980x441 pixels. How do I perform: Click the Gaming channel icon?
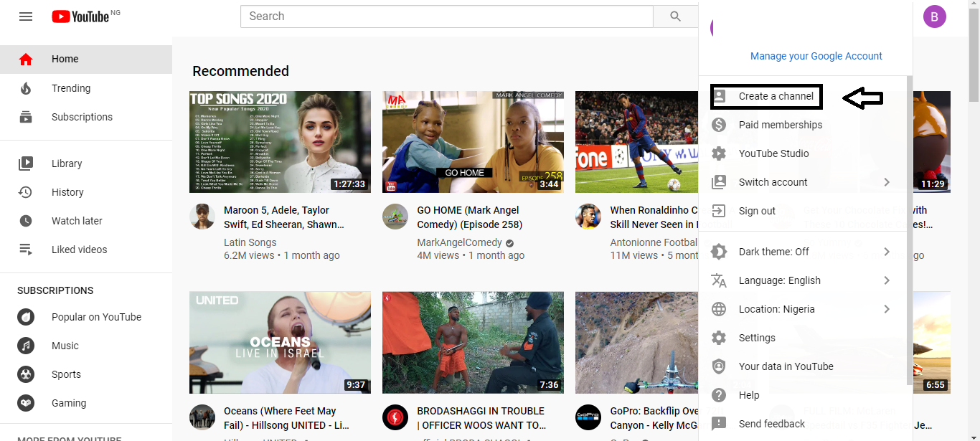[x=26, y=403]
